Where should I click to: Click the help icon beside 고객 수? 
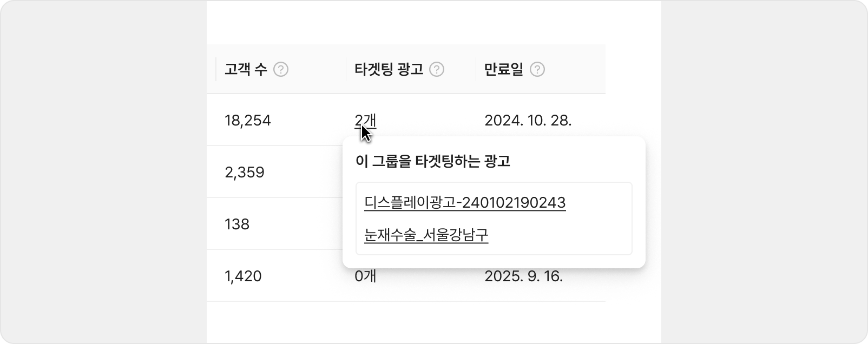(x=281, y=70)
